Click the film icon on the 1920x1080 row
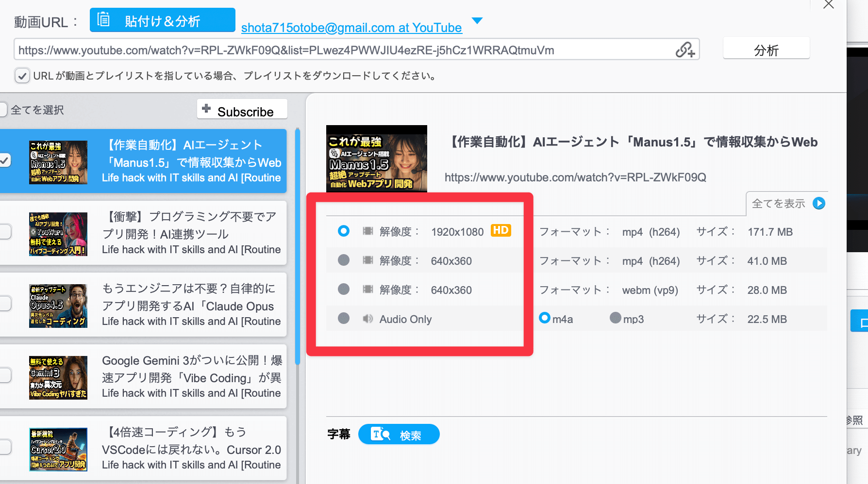Viewport: 868px width, 484px height. (x=367, y=231)
